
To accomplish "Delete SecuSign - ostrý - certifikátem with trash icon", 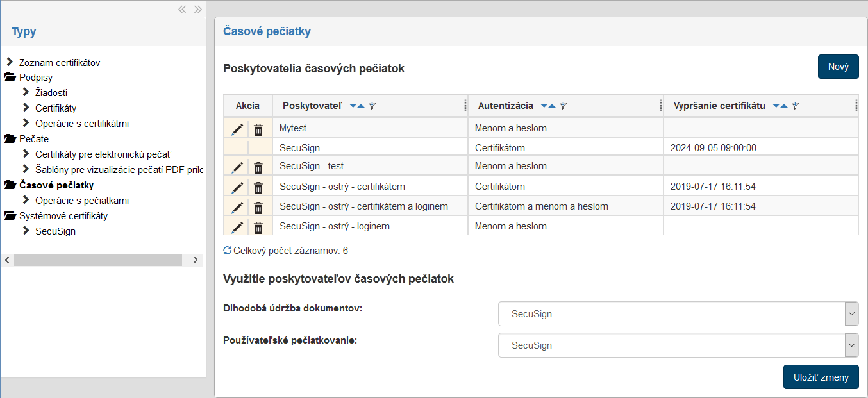I will click(x=258, y=188).
